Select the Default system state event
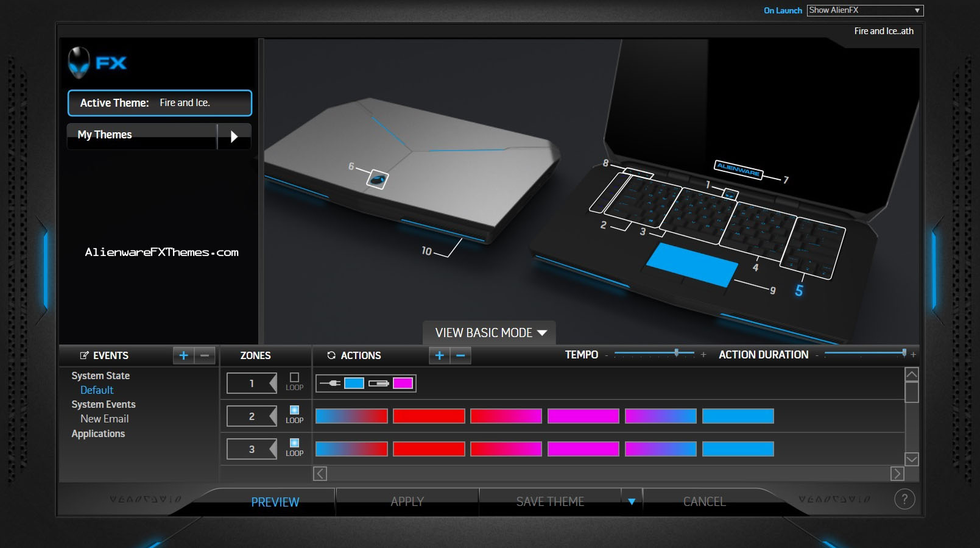This screenshot has width=980, height=548. pos(97,390)
